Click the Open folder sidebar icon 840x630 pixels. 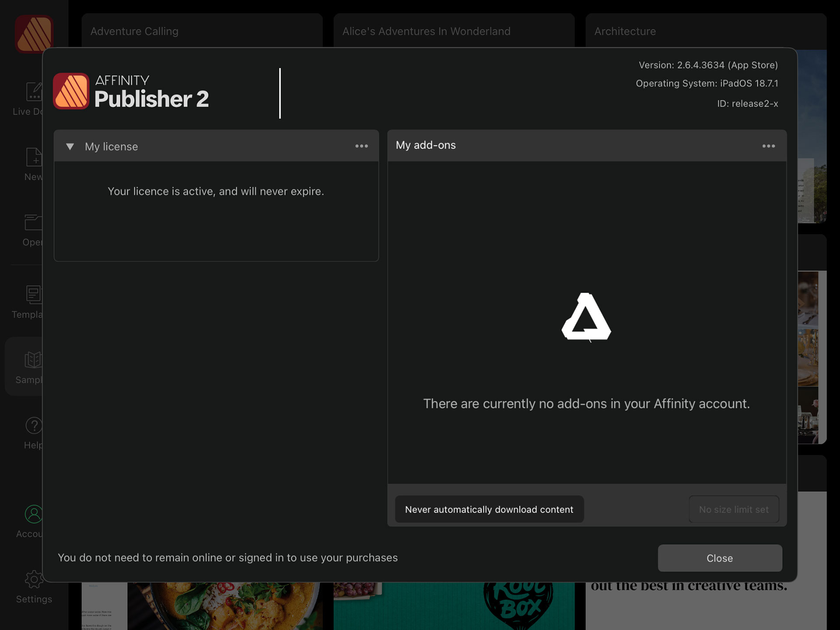[32, 223]
